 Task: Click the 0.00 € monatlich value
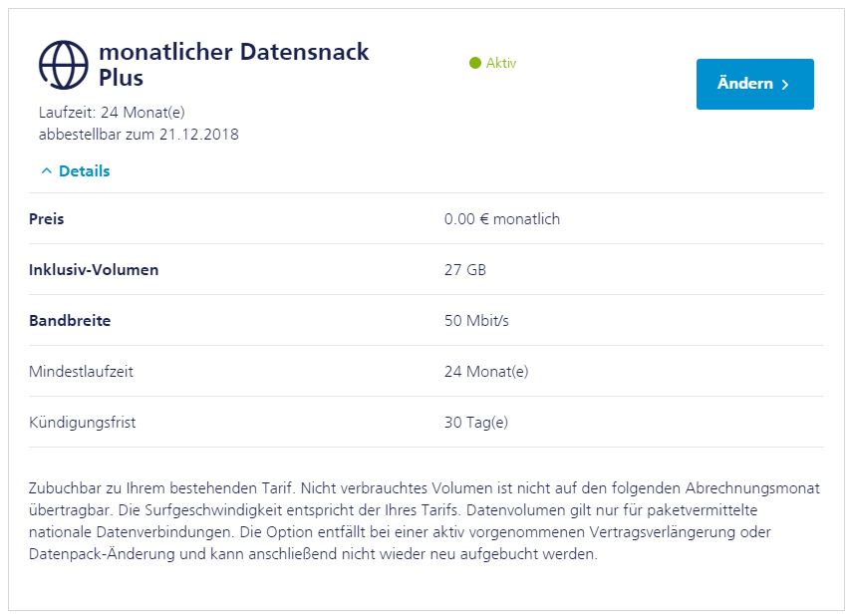pyautogui.click(x=502, y=218)
